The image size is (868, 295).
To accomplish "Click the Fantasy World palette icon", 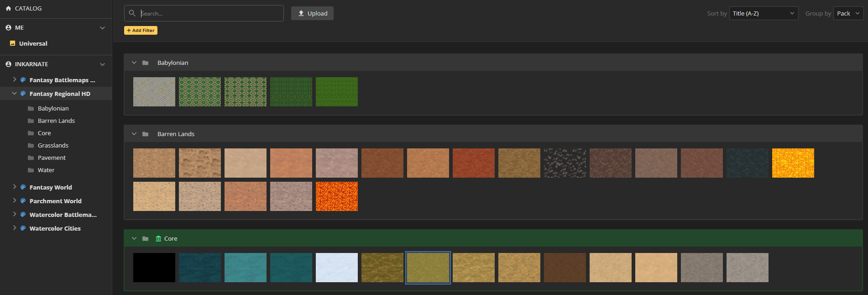I will coord(23,187).
